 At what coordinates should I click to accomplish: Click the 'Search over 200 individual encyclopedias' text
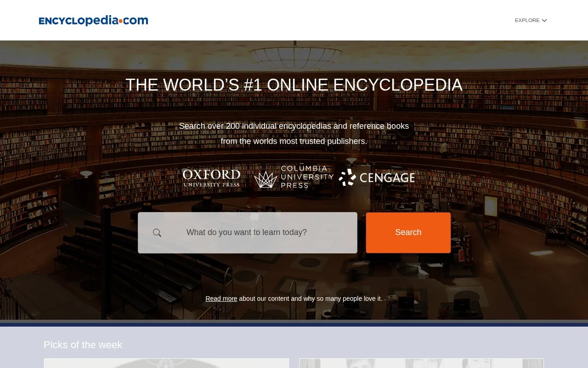click(x=294, y=126)
